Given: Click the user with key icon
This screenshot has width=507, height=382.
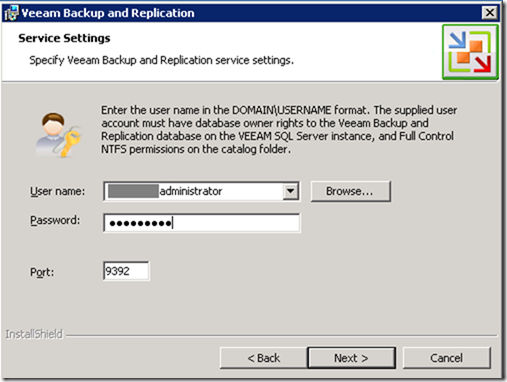Looking at the screenshot, I should (58, 134).
